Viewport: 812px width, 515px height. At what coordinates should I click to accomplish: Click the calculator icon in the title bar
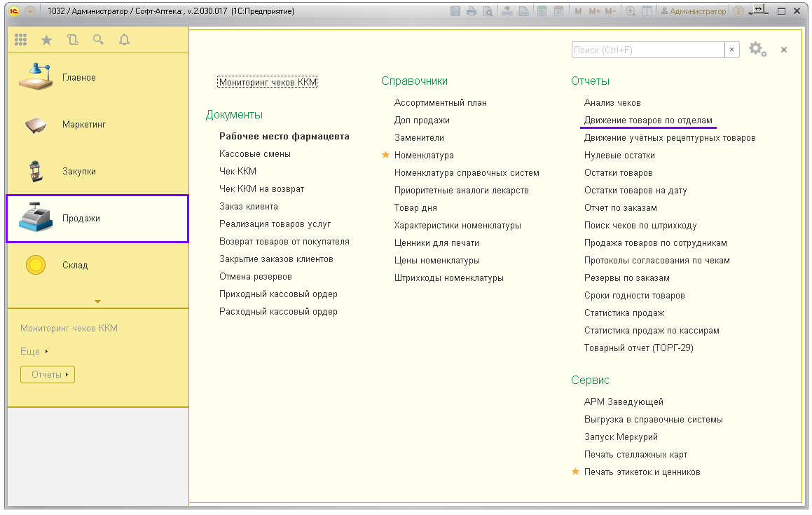(542, 12)
